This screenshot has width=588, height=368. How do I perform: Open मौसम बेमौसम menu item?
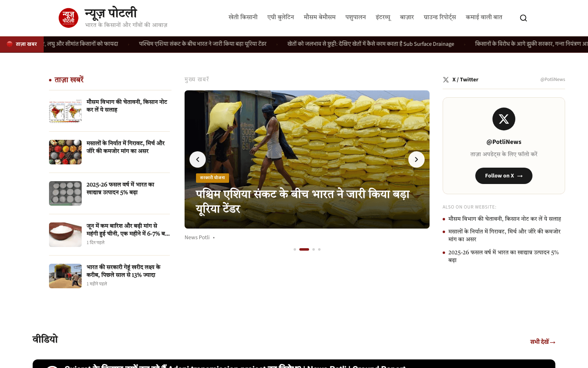(320, 17)
